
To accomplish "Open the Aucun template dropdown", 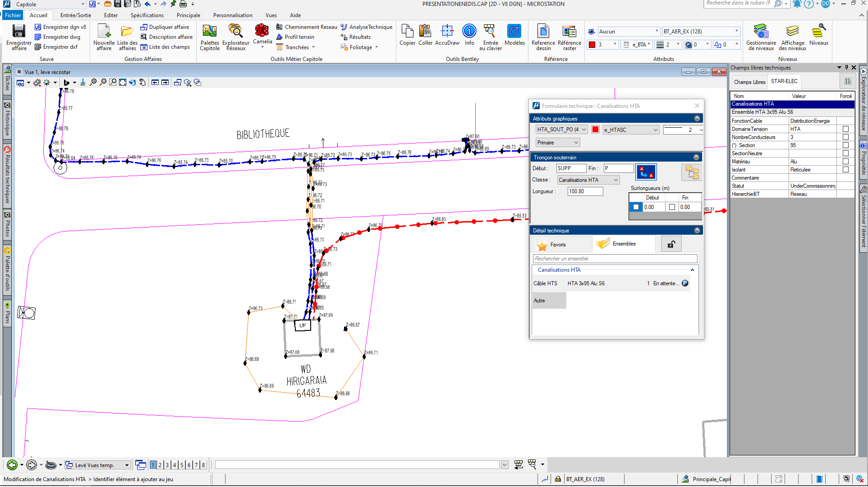I will [629, 32].
